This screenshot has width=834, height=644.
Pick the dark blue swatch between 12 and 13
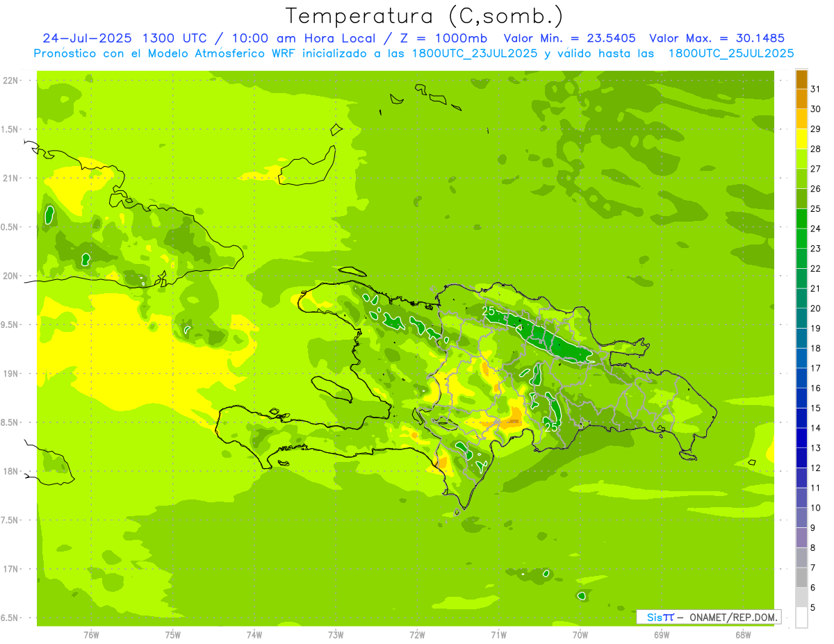pyautogui.click(x=801, y=459)
